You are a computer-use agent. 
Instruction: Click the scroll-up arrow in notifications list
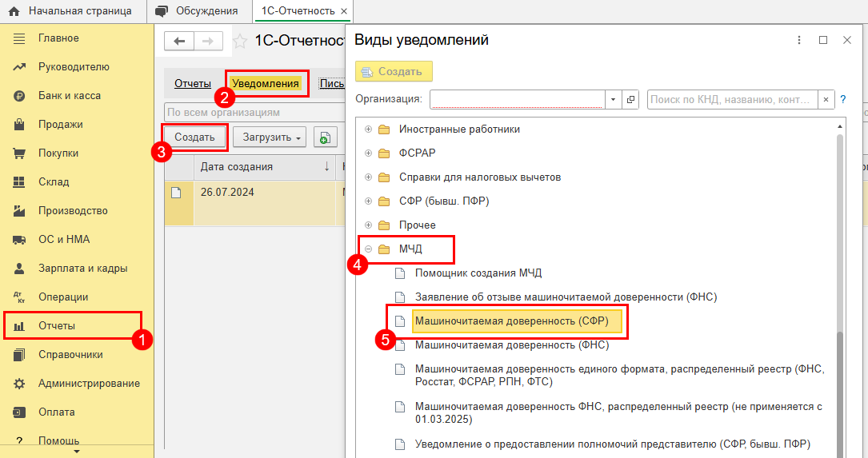tap(840, 126)
